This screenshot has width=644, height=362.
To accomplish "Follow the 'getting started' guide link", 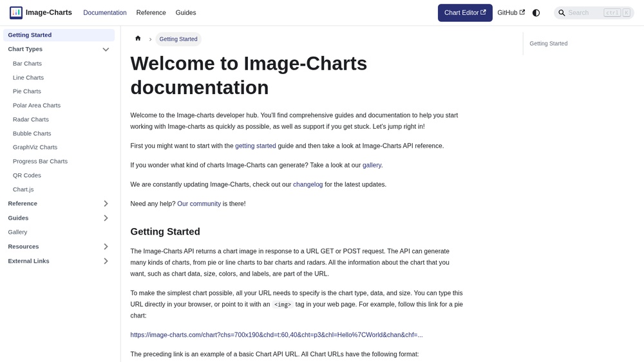I will click(256, 146).
